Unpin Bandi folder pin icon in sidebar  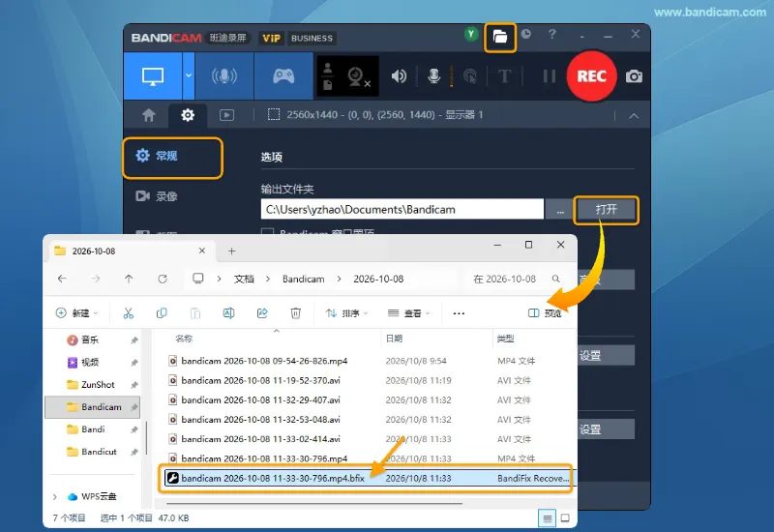coord(134,429)
